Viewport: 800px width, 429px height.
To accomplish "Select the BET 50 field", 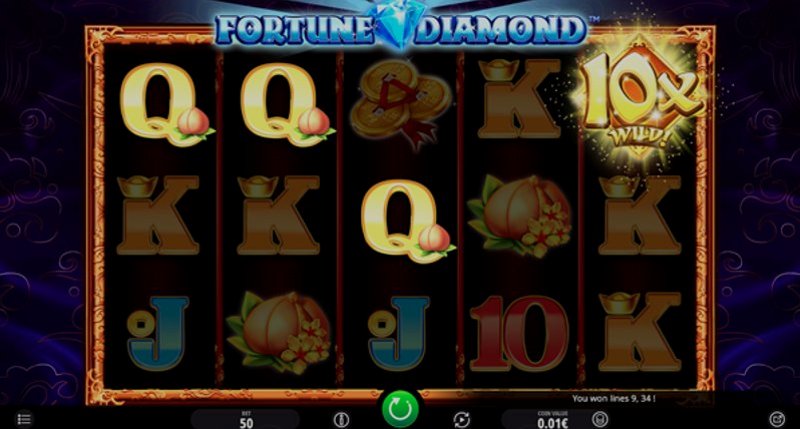I will pyautogui.click(x=246, y=419).
